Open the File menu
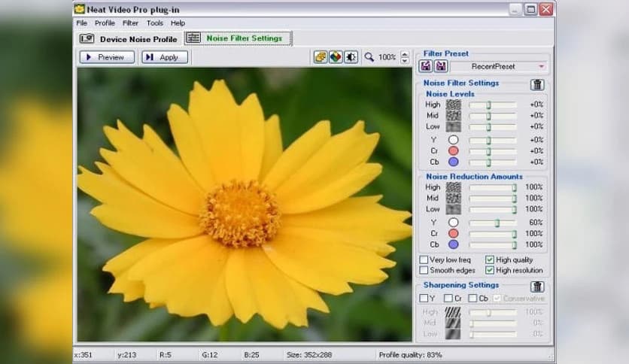The image size is (629, 364). point(82,23)
